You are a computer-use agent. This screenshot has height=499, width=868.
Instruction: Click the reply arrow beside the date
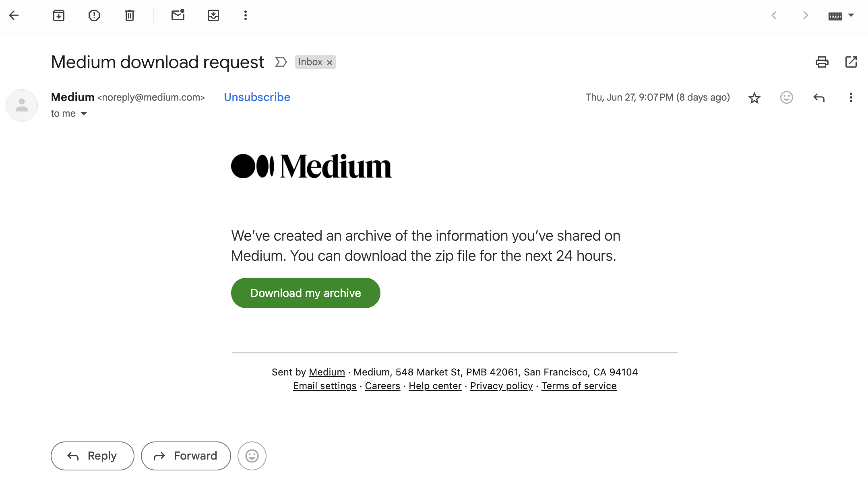pos(819,97)
